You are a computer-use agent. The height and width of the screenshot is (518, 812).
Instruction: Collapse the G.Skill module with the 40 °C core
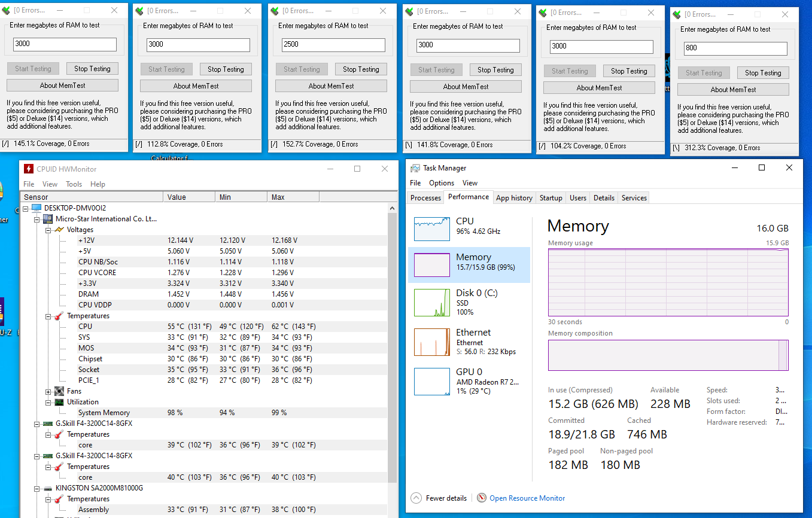pos(37,456)
